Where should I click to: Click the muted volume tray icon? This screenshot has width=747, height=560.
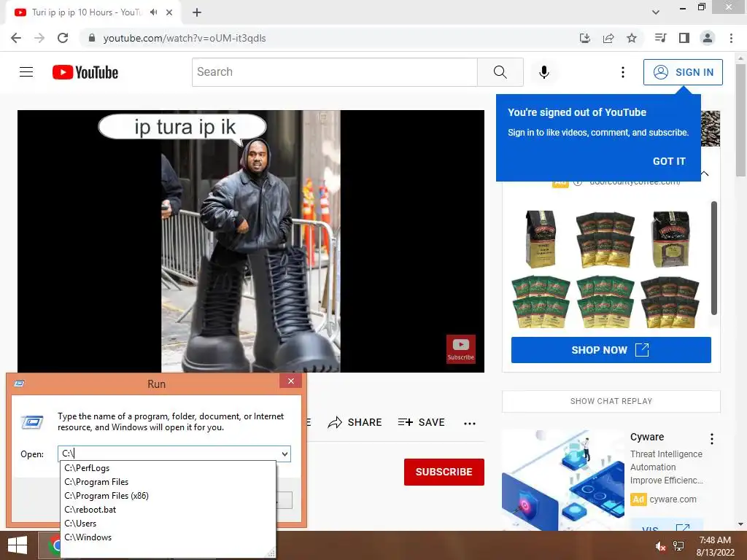[x=660, y=546]
